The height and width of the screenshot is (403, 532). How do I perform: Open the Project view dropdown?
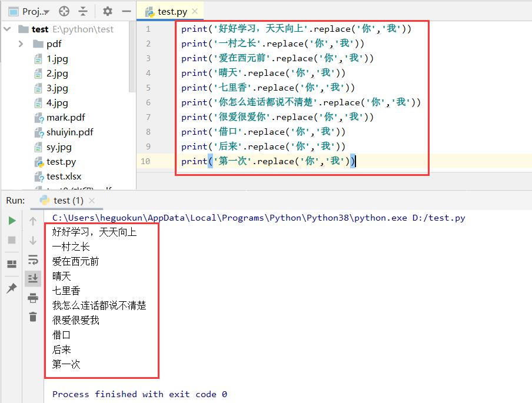[35, 11]
